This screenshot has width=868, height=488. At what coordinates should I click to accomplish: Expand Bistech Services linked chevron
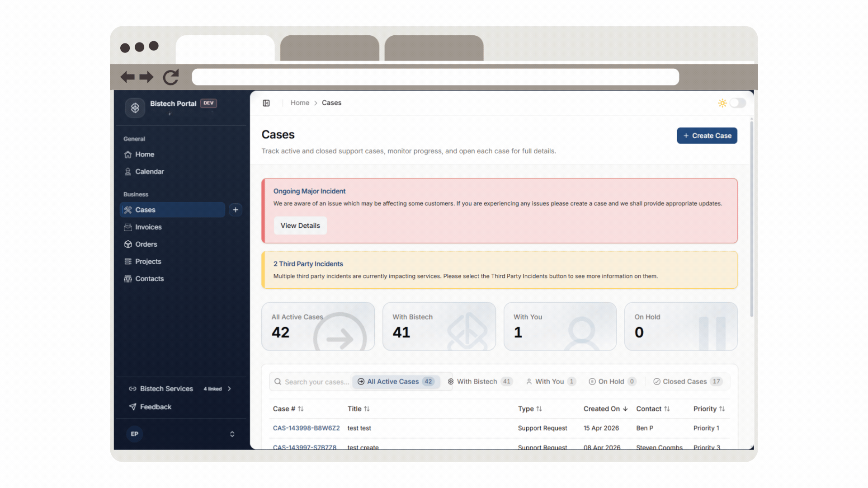(229, 389)
